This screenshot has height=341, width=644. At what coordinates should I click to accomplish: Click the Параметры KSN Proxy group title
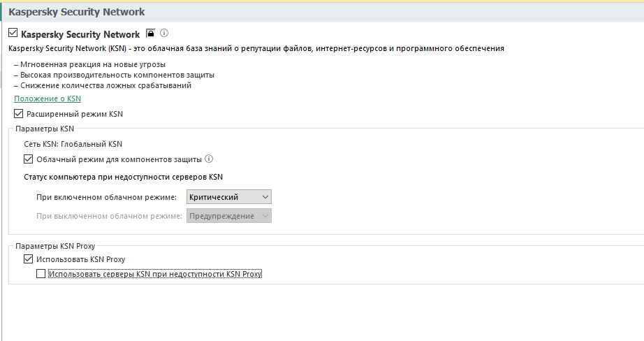55,246
